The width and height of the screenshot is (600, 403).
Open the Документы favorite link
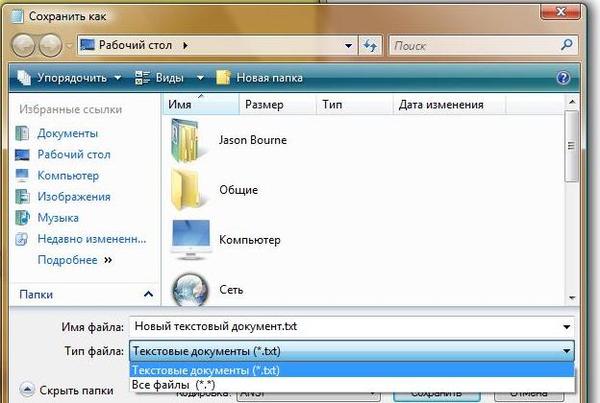[68, 133]
